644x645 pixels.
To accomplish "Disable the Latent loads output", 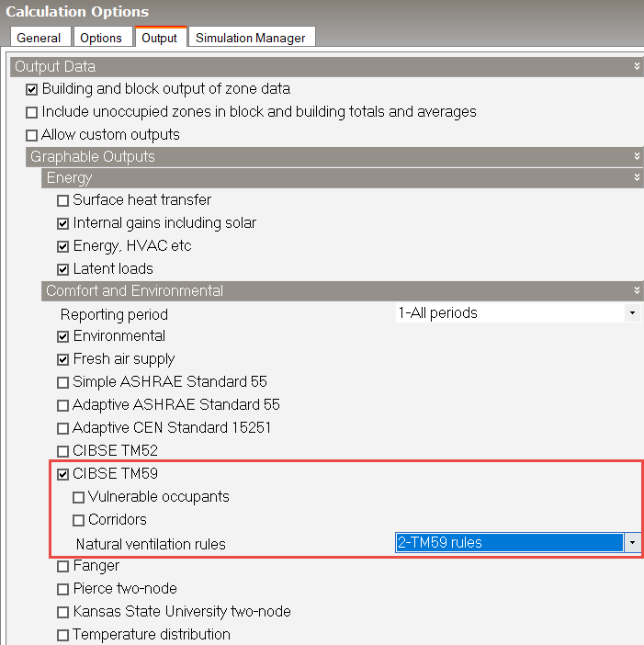I will 62,269.
